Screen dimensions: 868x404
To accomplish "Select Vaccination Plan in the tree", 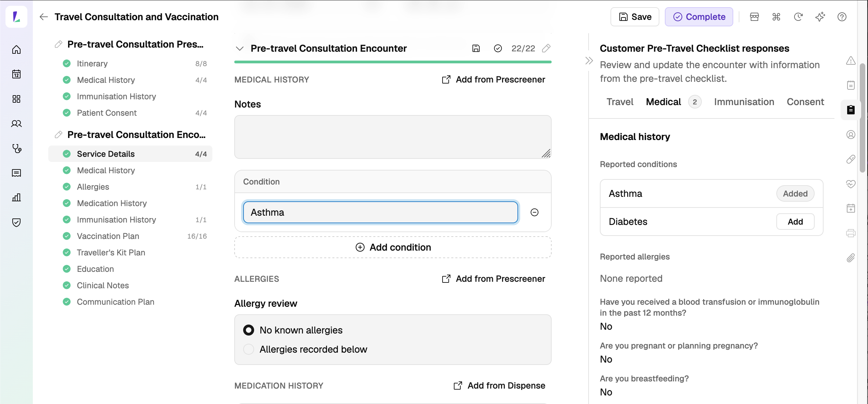I will (x=131, y=236).
